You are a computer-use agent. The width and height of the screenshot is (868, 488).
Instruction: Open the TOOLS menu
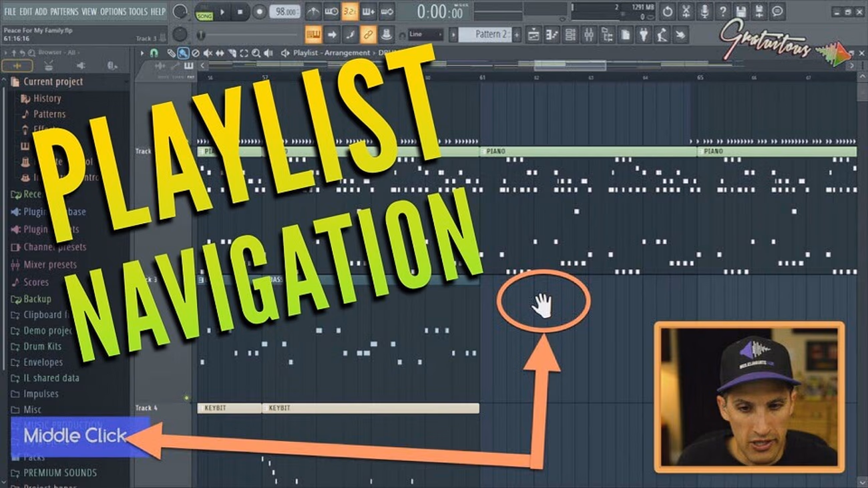138,11
